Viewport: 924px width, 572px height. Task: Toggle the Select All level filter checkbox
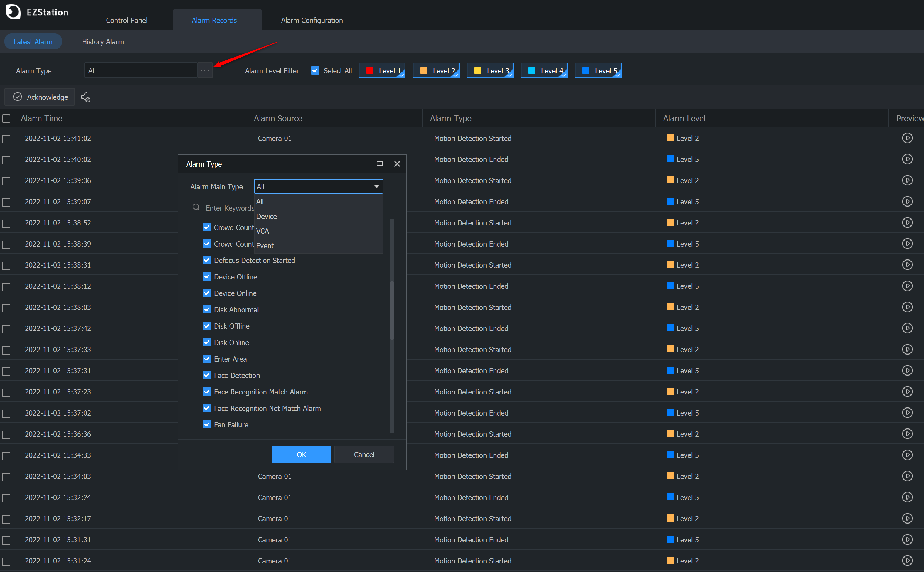[315, 70]
